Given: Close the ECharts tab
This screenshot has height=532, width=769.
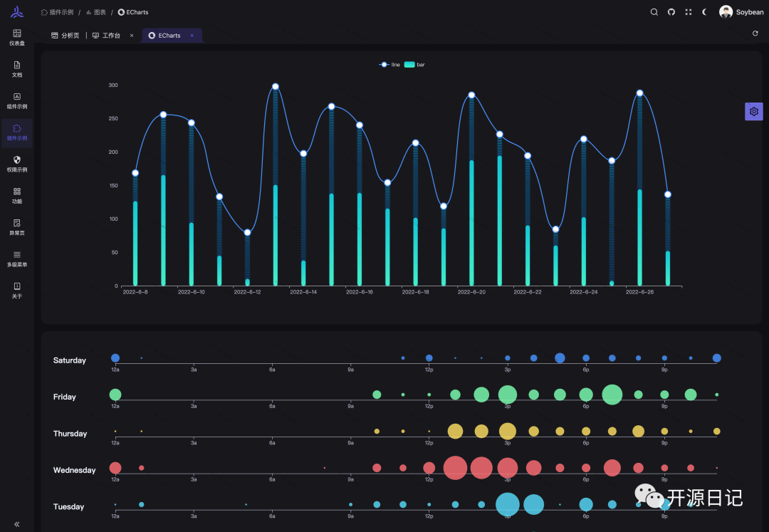Looking at the screenshot, I should [x=192, y=36].
